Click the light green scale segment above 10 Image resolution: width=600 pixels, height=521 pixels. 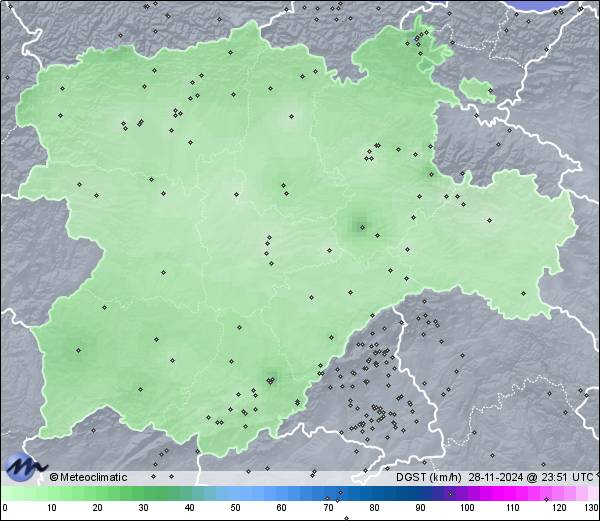point(52,494)
